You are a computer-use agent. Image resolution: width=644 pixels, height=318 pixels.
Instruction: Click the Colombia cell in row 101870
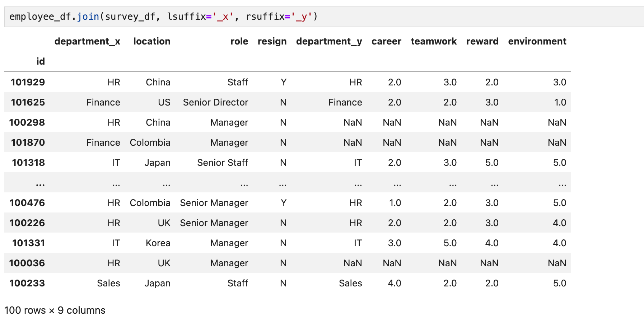[150, 142]
